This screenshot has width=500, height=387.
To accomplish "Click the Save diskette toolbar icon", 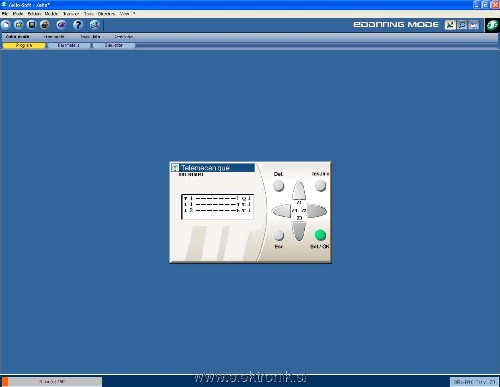I will [32, 25].
